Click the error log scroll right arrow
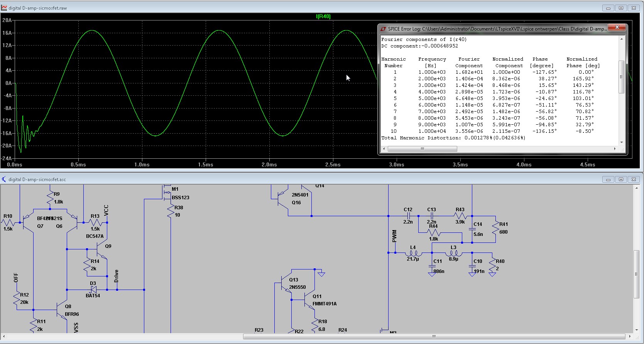644x344 pixels. [615, 149]
